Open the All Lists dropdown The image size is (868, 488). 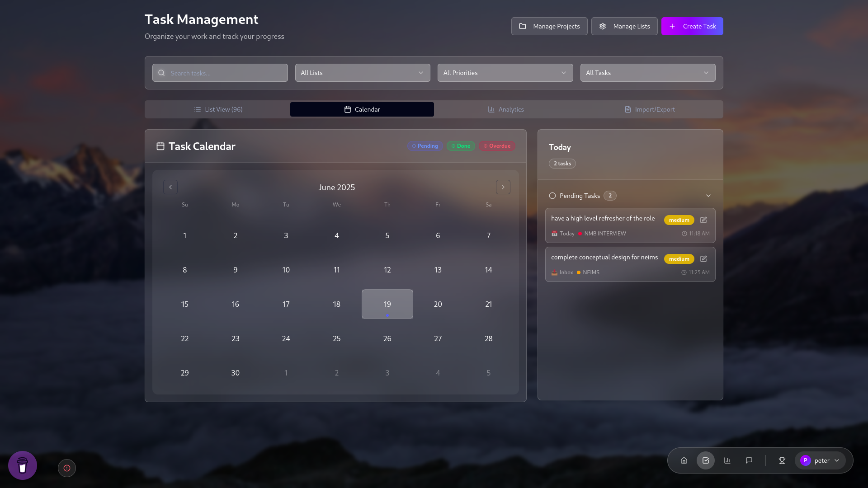pos(362,73)
